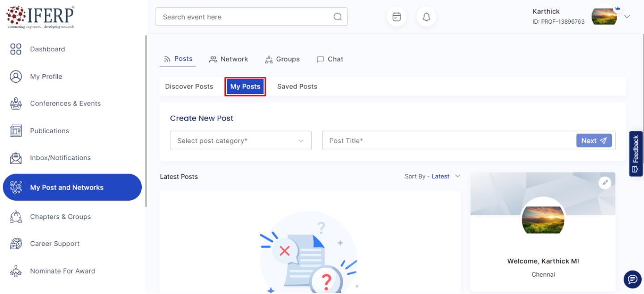Go to Conferences & Events in sidebar
Image resolution: width=644 pixels, height=294 pixels.
65,104
